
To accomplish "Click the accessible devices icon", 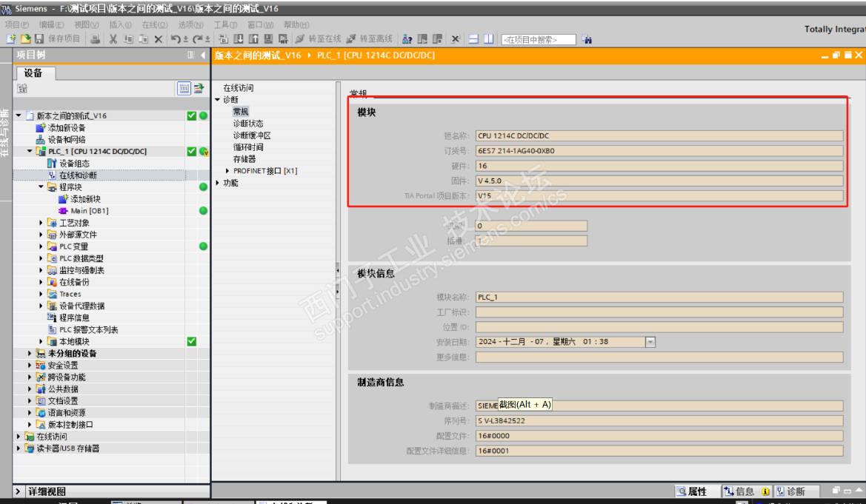I will [407, 38].
